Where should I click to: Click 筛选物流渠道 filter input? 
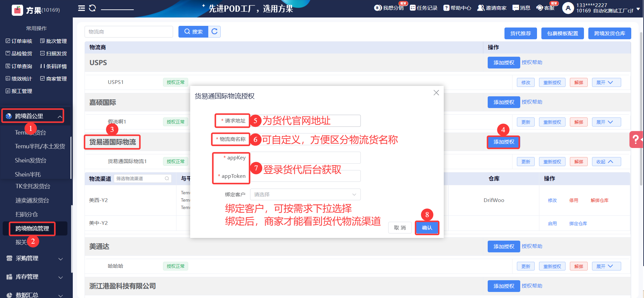click(x=143, y=179)
